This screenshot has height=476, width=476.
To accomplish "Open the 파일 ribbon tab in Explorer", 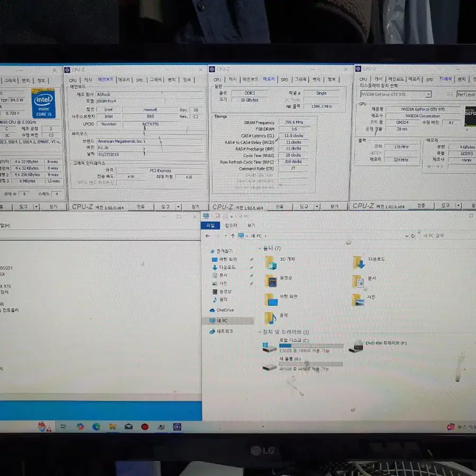I will tap(210, 225).
